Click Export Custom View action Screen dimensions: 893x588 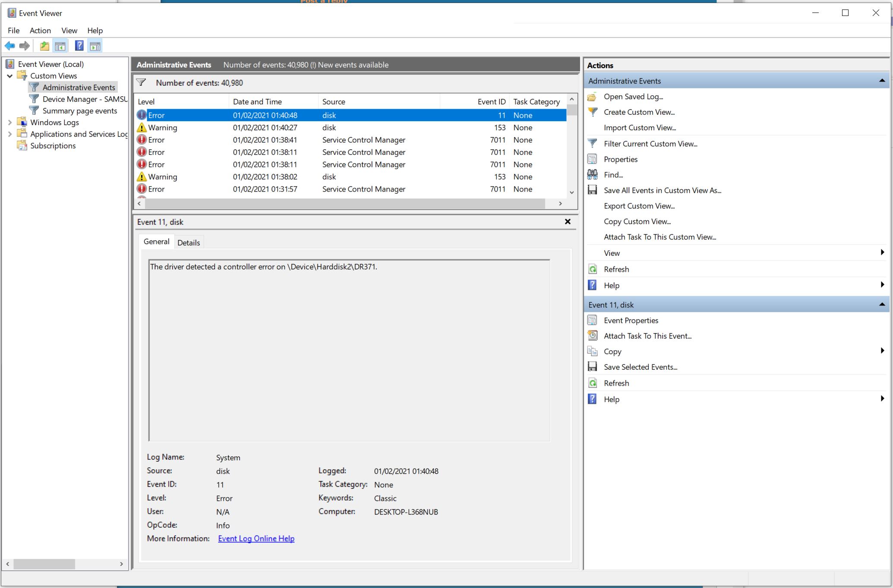coord(639,206)
